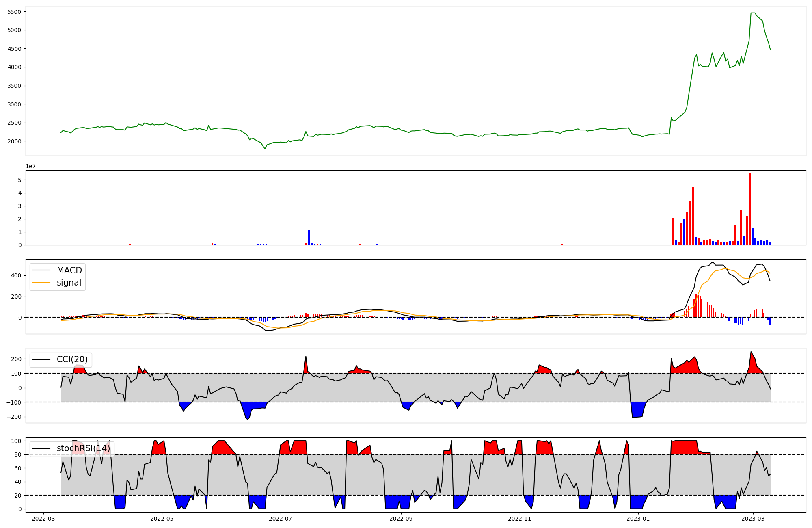Click the 2022-05 x-axis date label

click(162, 519)
